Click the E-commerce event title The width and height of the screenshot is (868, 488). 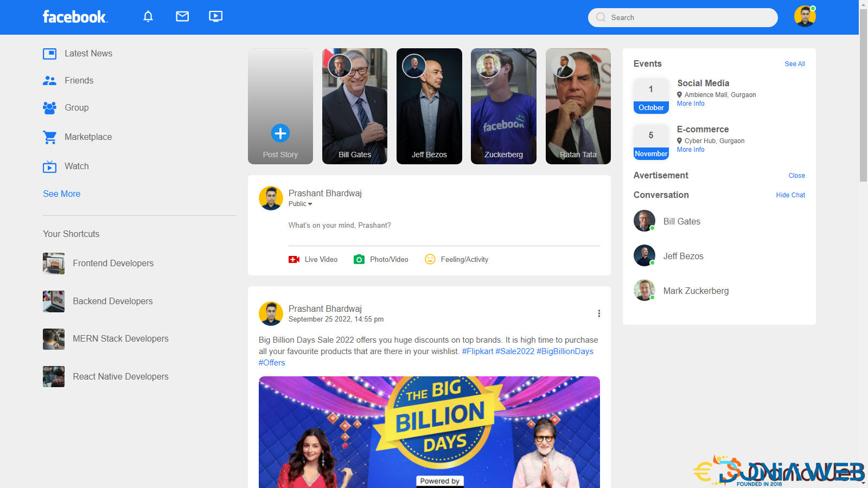coord(703,129)
